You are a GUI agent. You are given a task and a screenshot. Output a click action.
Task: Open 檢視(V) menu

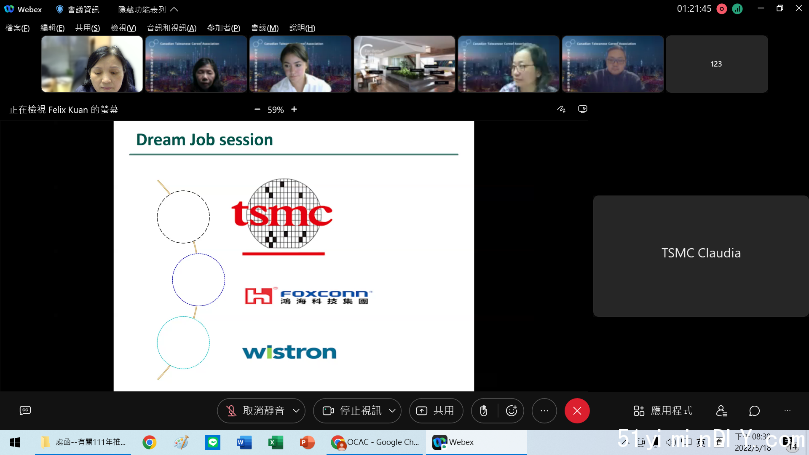(x=123, y=28)
